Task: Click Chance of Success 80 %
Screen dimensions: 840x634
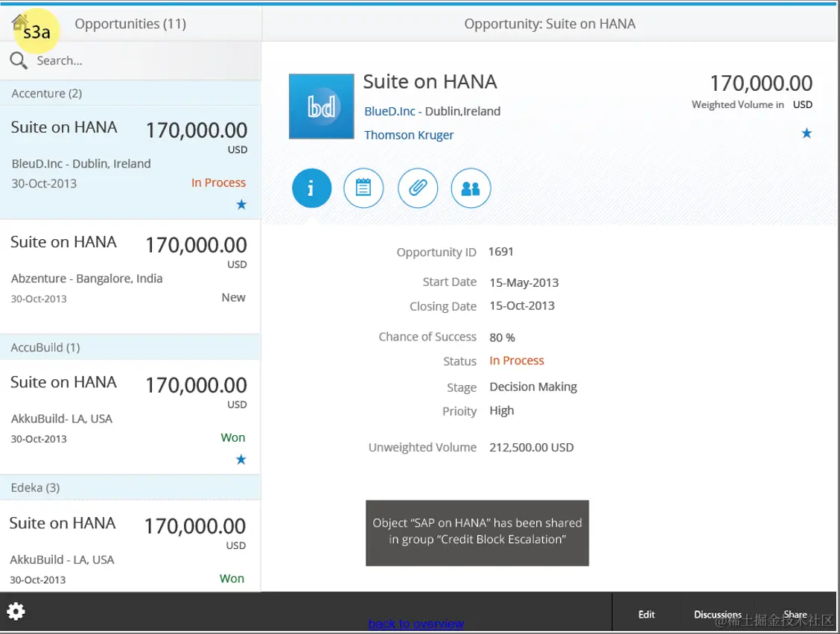Action: point(502,337)
